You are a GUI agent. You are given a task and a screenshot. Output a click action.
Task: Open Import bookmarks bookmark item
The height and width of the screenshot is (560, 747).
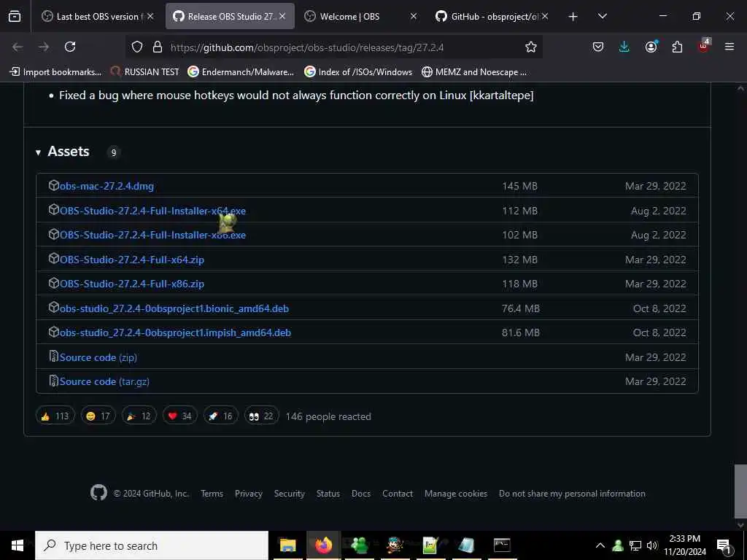[55, 72]
